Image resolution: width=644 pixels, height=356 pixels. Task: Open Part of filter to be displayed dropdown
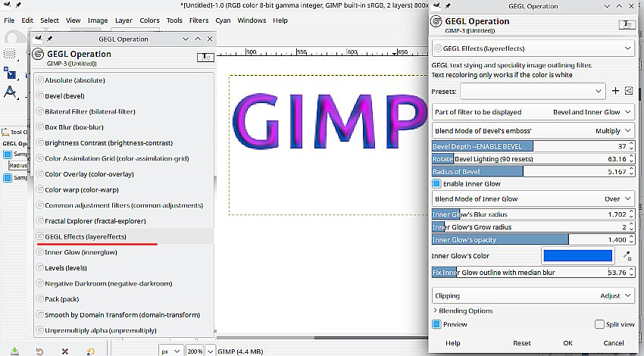tap(533, 112)
